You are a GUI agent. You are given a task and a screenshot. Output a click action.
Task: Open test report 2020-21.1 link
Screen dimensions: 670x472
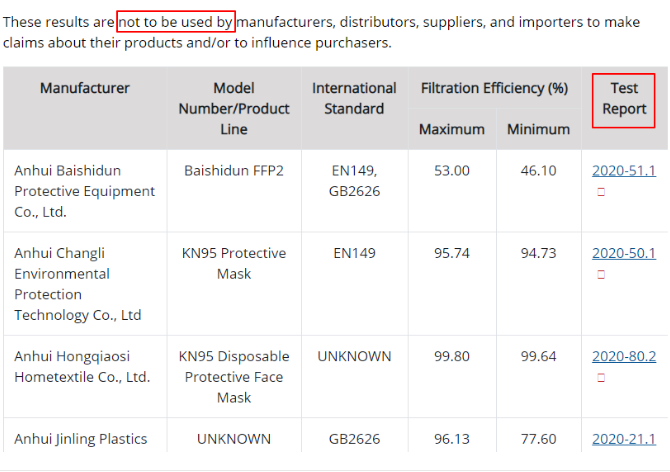[624, 439]
